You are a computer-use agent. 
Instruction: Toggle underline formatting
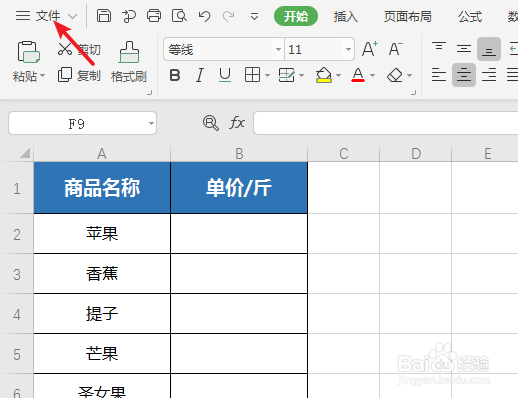225,75
